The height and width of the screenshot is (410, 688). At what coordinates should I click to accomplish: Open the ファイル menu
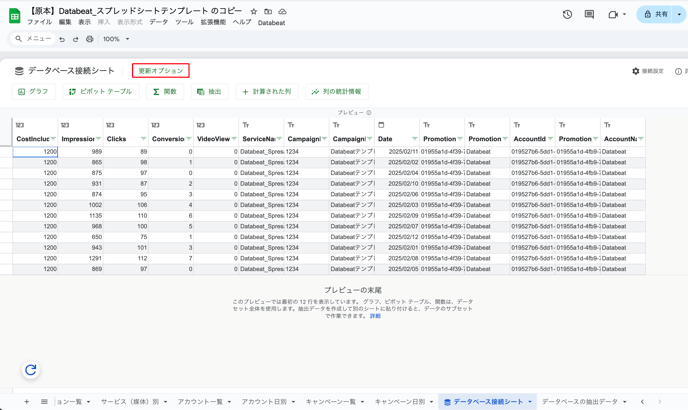(39, 22)
